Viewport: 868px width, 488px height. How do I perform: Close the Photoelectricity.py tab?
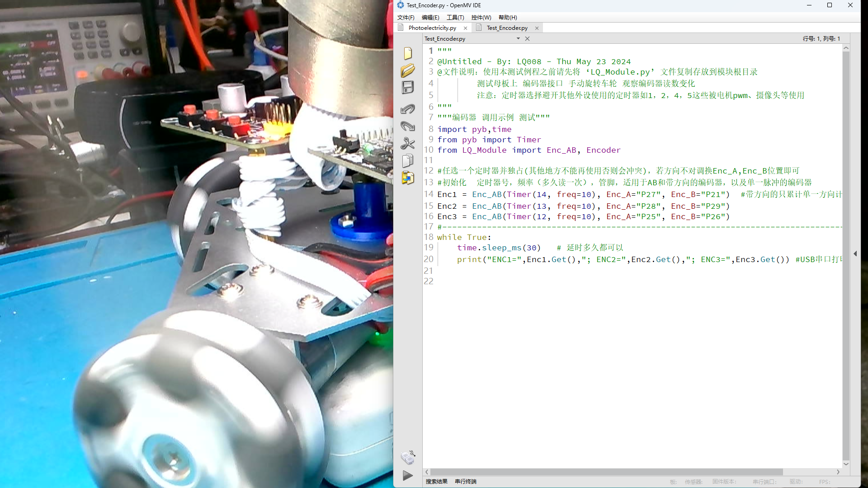466,28
